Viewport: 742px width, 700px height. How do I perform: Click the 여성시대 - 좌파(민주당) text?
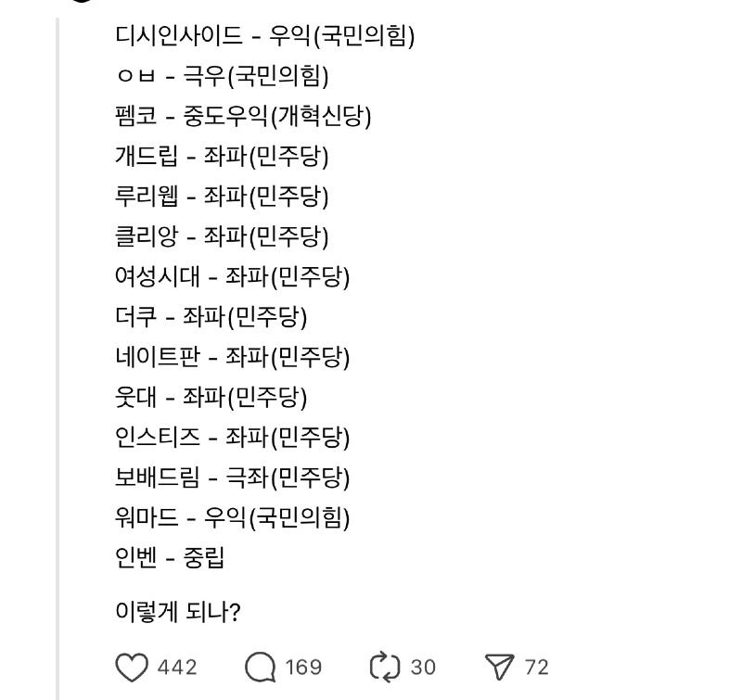tap(232, 276)
